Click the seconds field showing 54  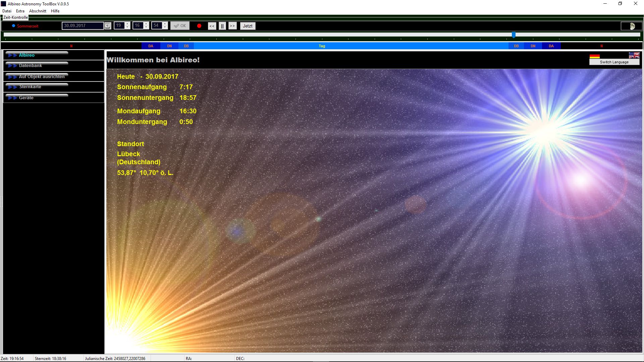point(157,26)
